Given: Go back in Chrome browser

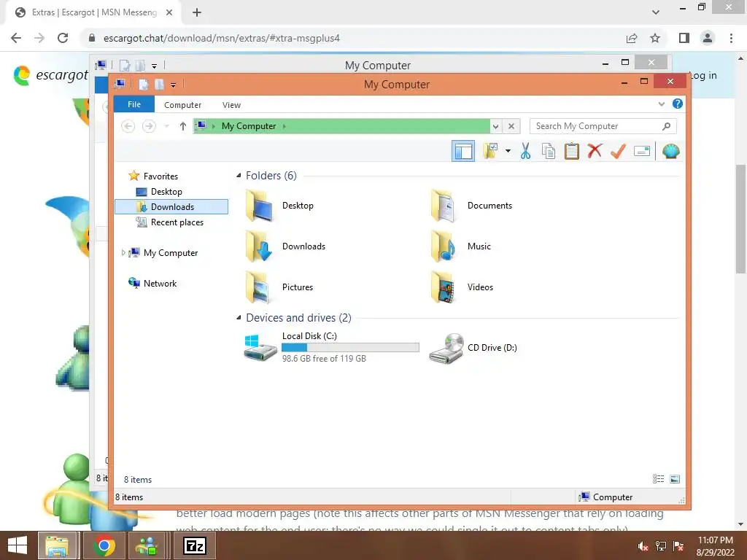Looking at the screenshot, I should (x=16, y=38).
